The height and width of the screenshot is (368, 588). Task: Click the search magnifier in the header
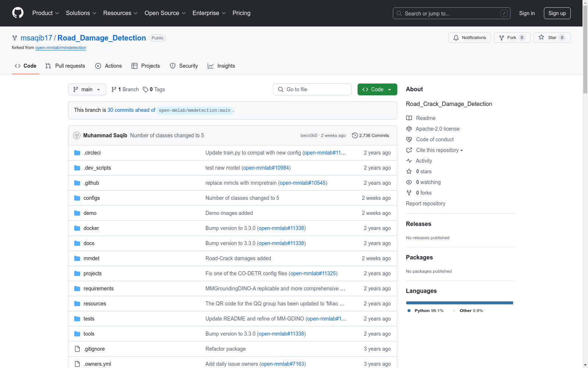click(x=399, y=13)
